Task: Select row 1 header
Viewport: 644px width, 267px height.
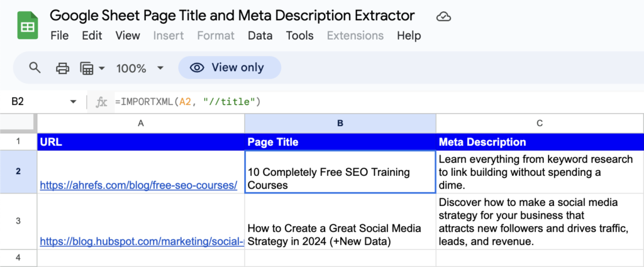Action: [x=18, y=142]
